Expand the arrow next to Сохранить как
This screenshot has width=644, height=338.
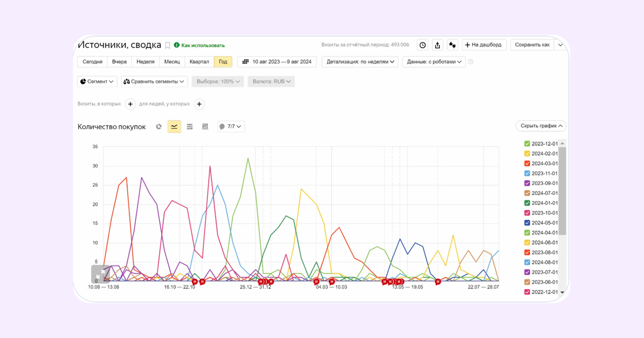point(560,45)
